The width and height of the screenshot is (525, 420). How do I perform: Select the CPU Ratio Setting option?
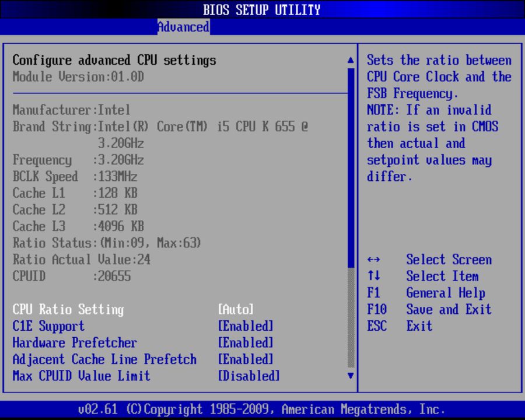(x=68, y=310)
